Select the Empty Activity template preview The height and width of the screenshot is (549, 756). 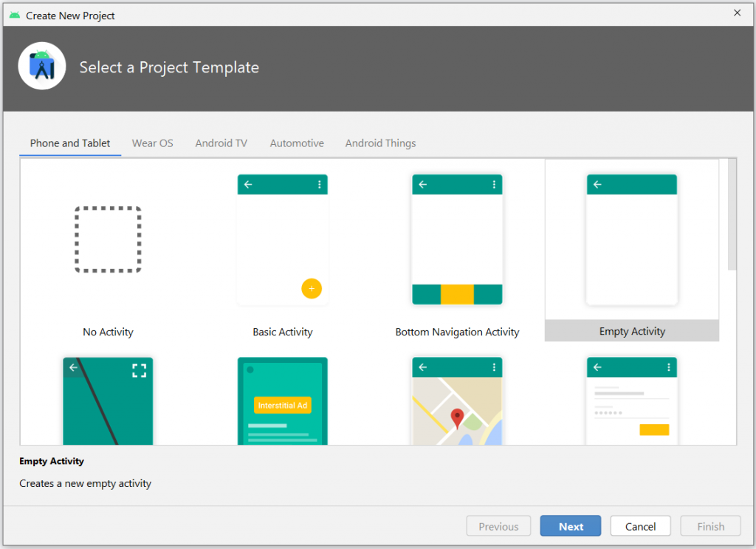coord(632,240)
